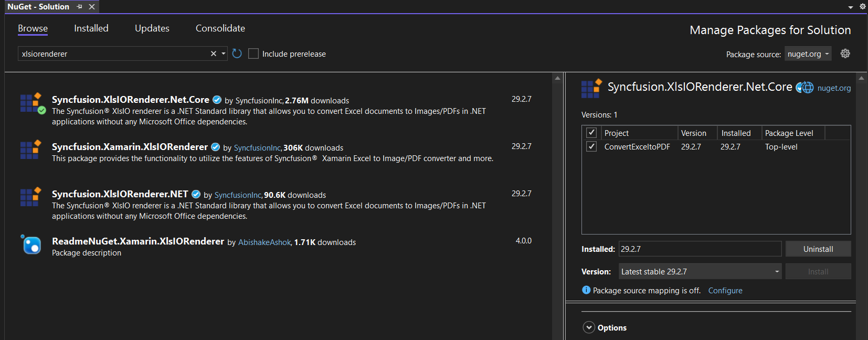The width and height of the screenshot is (868, 340).
Task: Open SyncfusionInc author link for Xamarin.XlsIORenderer
Action: (258, 147)
